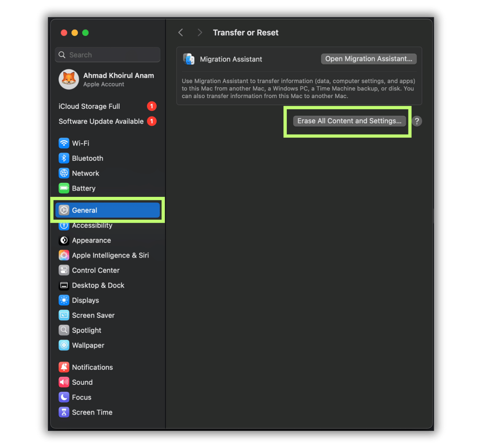Select the Screen Time hourglass icon
Screen dimensions: 482x448
pos(64,412)
